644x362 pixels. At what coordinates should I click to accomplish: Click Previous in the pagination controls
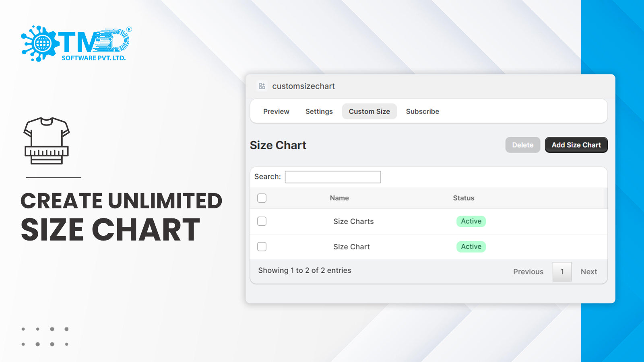tap(528, 271)
